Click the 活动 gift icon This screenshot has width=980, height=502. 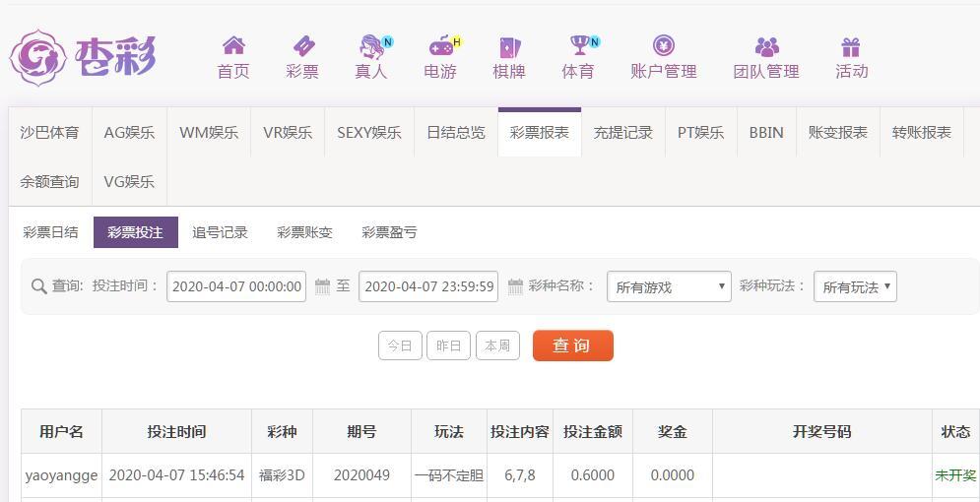(x=851, y=47)
